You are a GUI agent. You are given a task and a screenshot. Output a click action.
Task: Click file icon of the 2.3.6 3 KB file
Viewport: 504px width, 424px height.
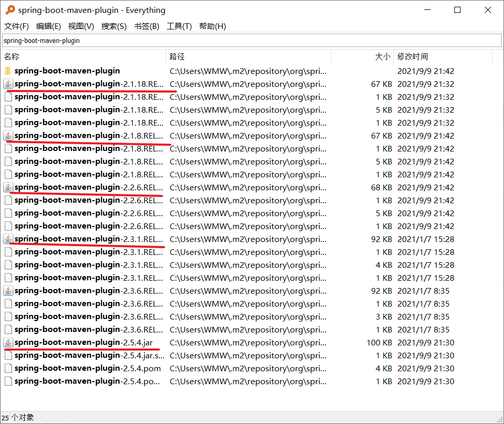(x=8, y=317)
